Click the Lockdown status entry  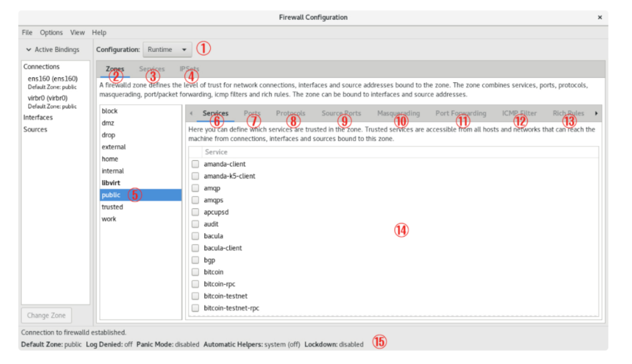pos(333,344)
